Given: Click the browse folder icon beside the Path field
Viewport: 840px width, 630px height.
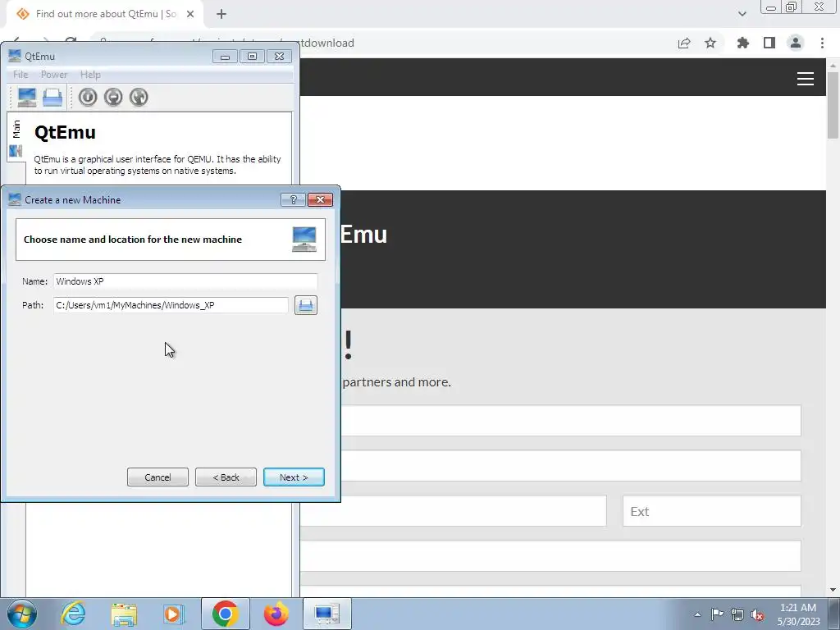Looking at the screenshot, I should 306,305.
